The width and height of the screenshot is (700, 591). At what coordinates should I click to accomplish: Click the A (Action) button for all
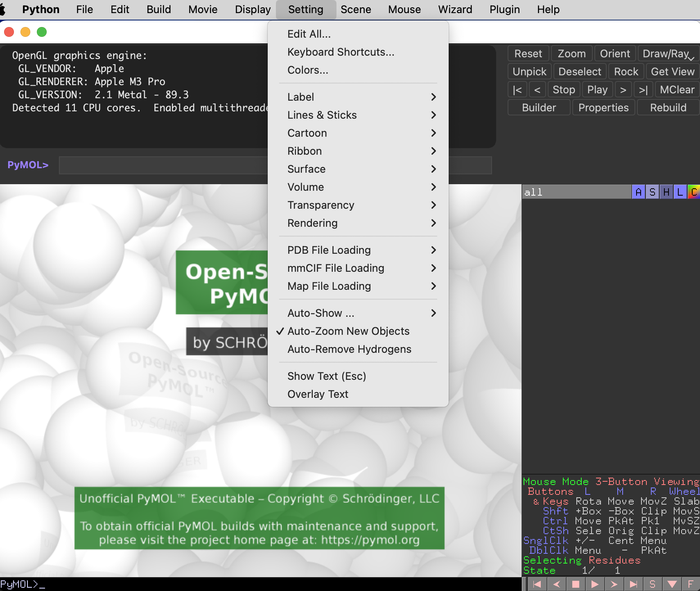point(639,192)
